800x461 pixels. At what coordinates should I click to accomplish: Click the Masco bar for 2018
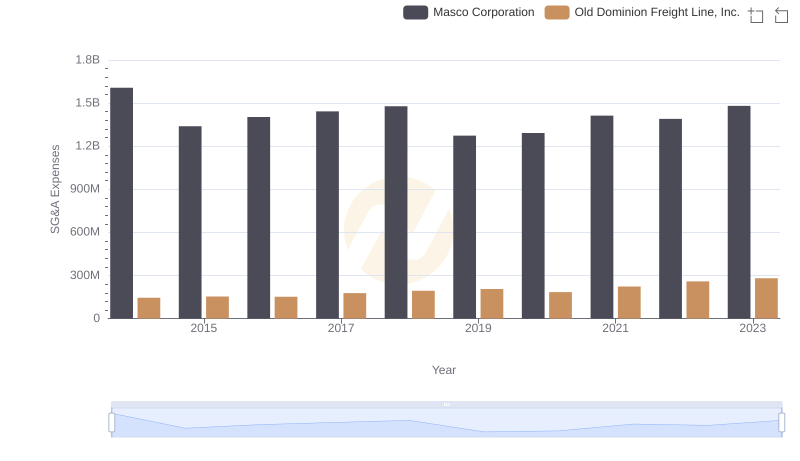pyautogui.click(x=396, y=212)
